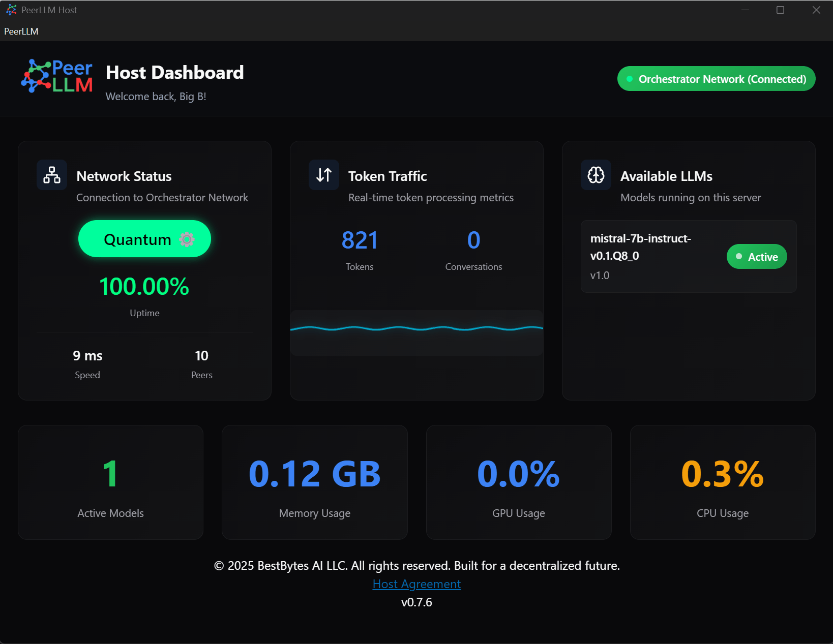Click the Network Status node icon

pyautogui.click(x=52, y=175)
